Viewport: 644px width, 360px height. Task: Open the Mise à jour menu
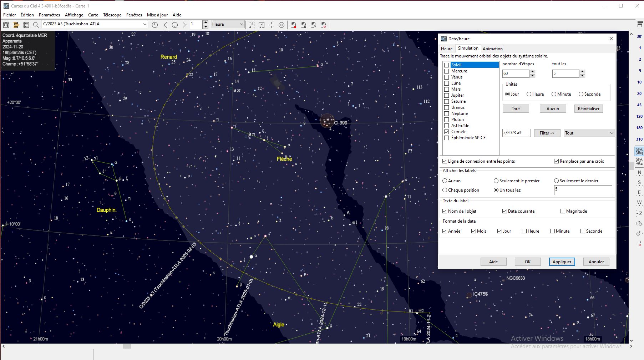157,15
